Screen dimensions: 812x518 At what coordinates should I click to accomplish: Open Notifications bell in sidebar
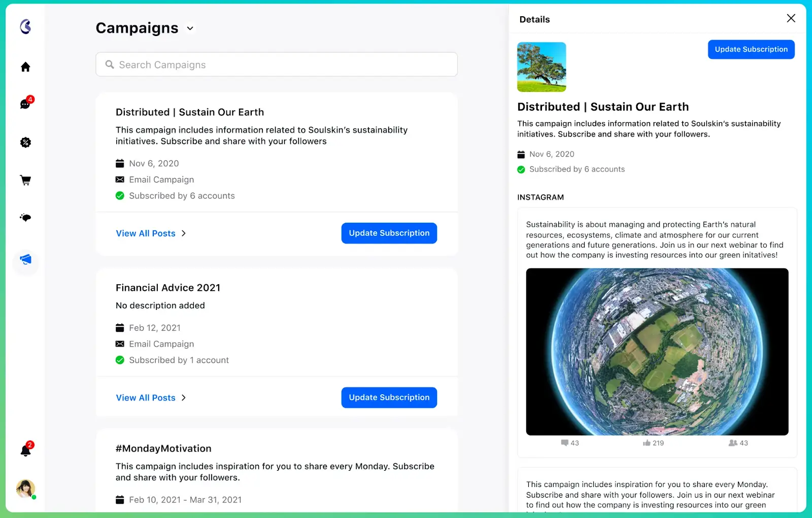click(25, 451)
